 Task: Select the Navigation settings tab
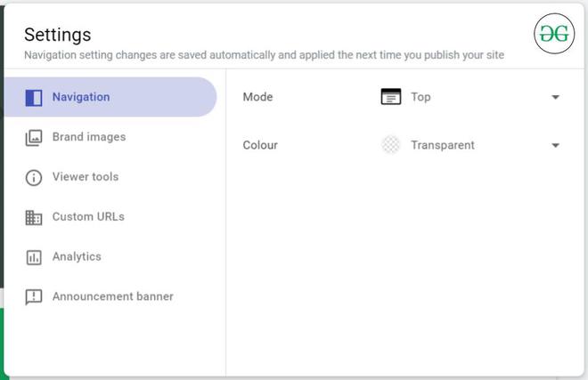point(81,97)
